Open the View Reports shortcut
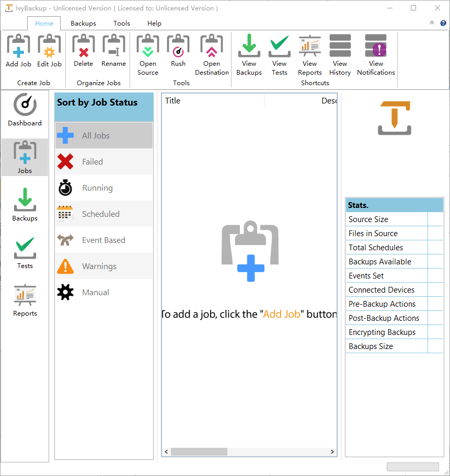Image resolution: width=450 pixels, height=476 pixels. (310, 55)
